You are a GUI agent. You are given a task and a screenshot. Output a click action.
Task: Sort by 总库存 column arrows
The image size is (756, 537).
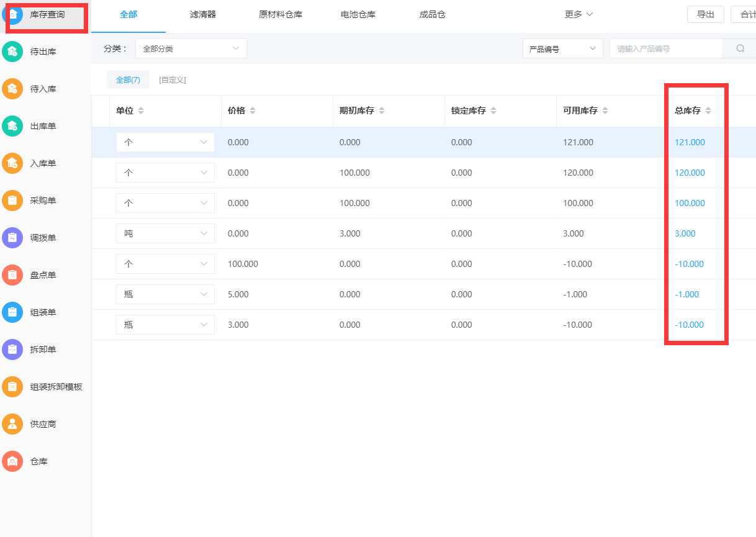708,111
